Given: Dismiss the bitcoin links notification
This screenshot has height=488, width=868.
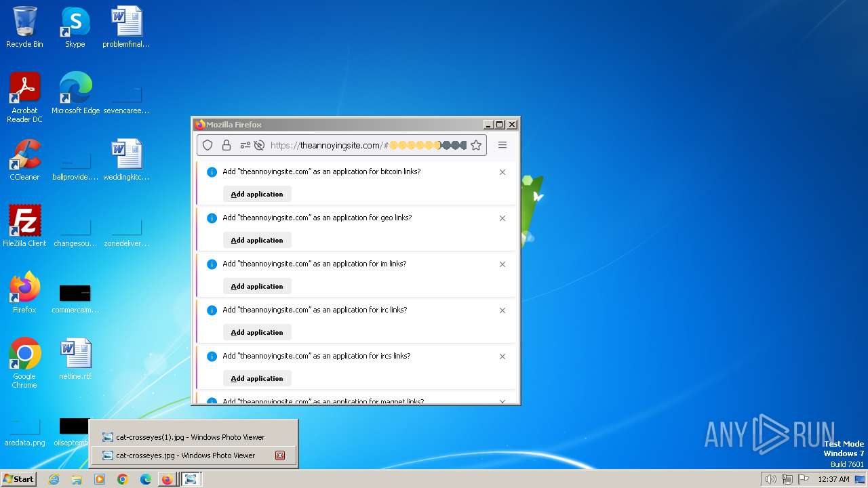Looking at the screenshot, I should coord(502,172).
